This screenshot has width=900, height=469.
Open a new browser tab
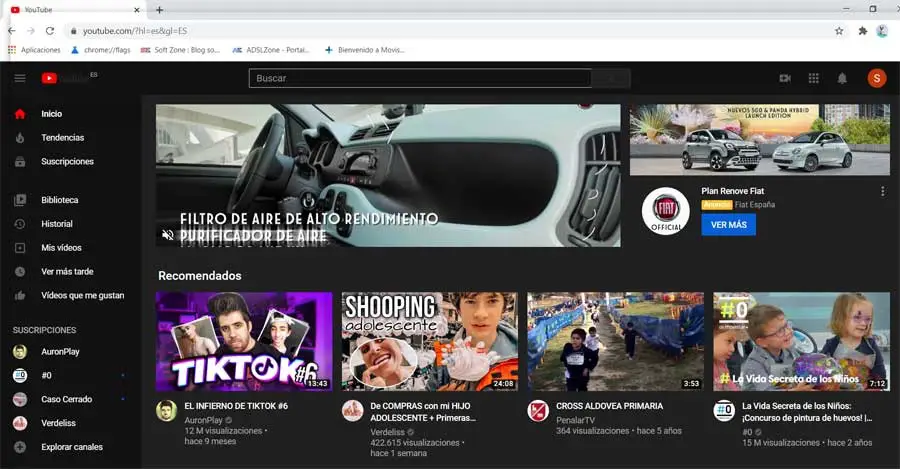click(160, 10)
